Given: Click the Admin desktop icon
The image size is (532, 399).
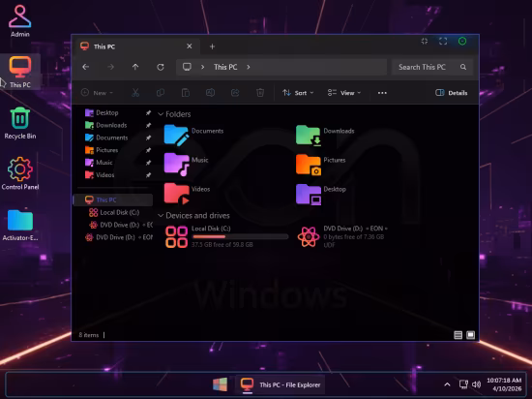Looking at the screenshot, I should point(20,20).
